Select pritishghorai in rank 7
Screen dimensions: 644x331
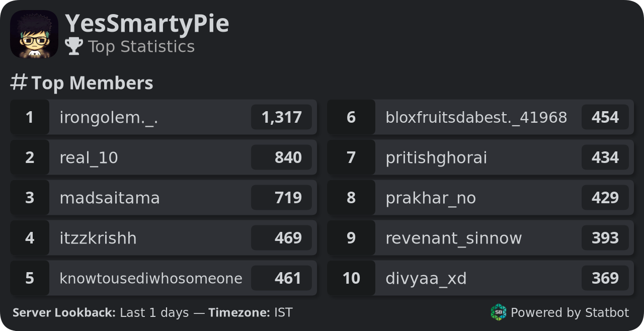[x=436, y=158]
